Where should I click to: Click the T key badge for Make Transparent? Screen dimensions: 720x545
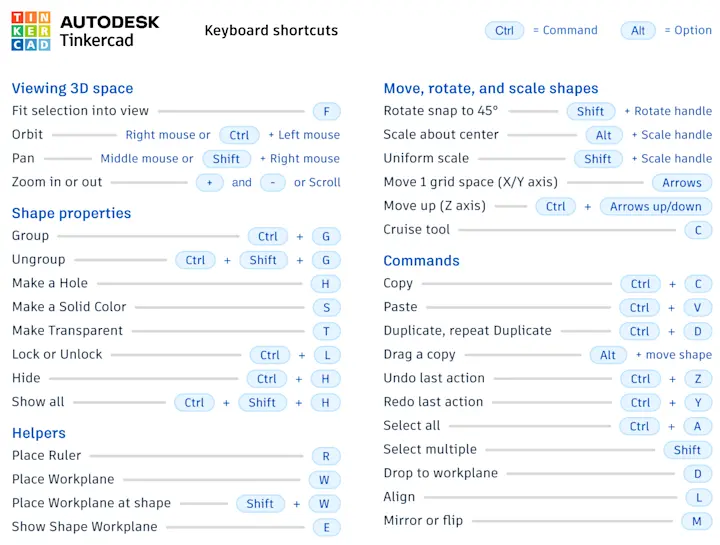tap(326, 331)
